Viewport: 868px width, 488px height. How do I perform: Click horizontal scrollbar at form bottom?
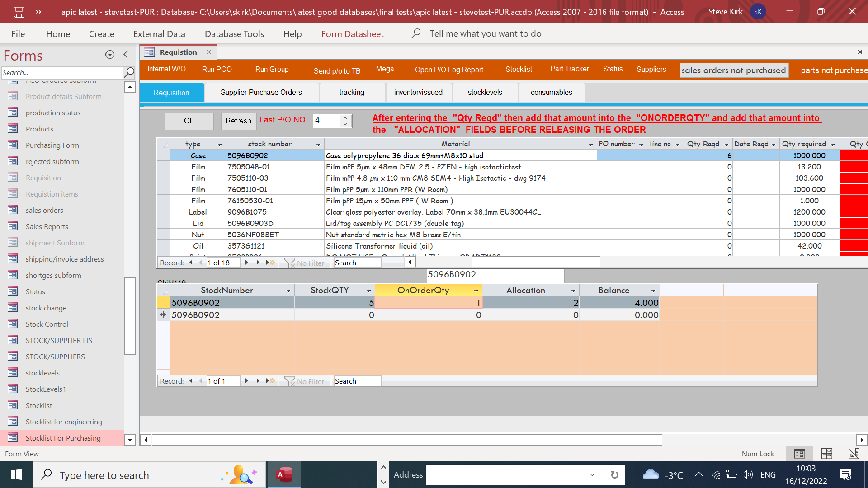pyautogui.click(x=407, y=440)
